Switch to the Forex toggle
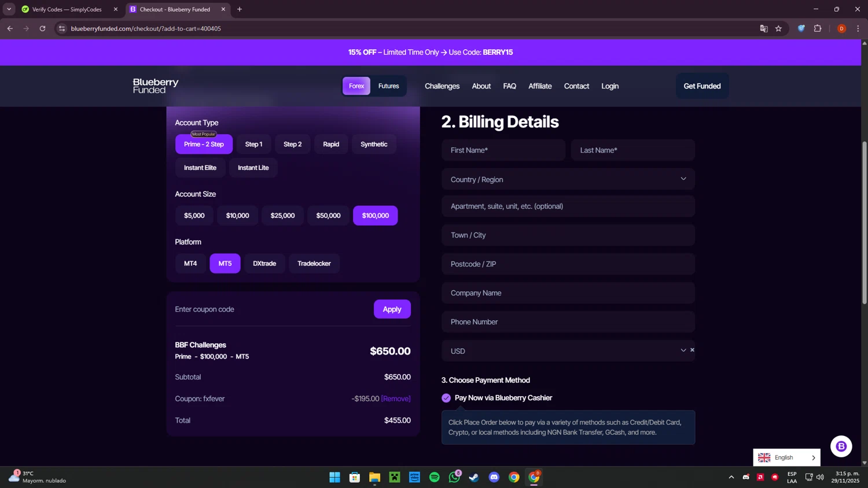This screenshot has width=868, height=488. click(356, 86)
